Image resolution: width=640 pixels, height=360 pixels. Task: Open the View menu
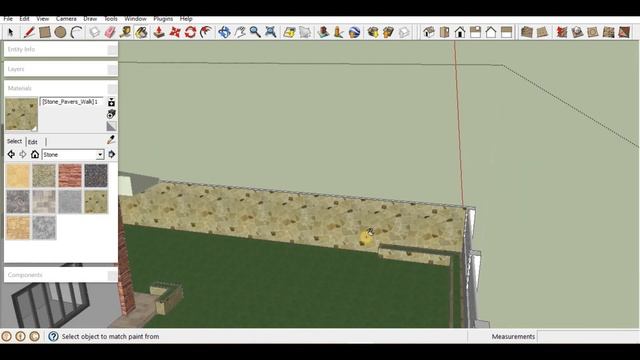coord(42,19)
